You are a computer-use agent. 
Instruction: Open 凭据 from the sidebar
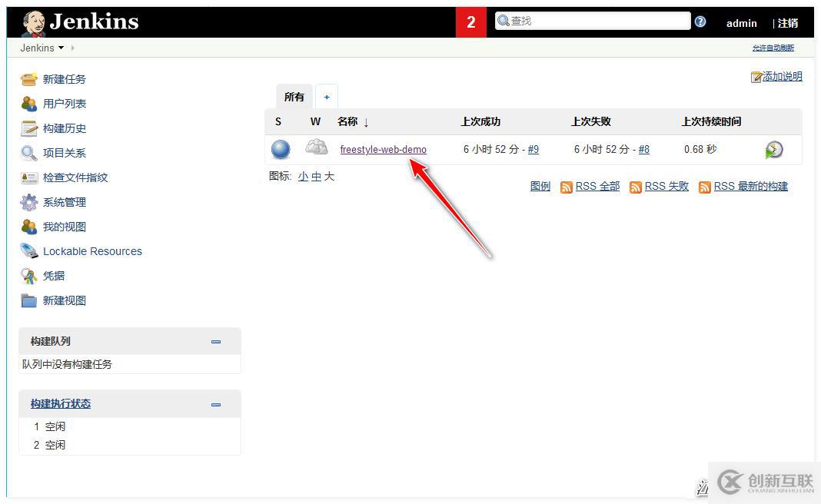coord(54,276)
